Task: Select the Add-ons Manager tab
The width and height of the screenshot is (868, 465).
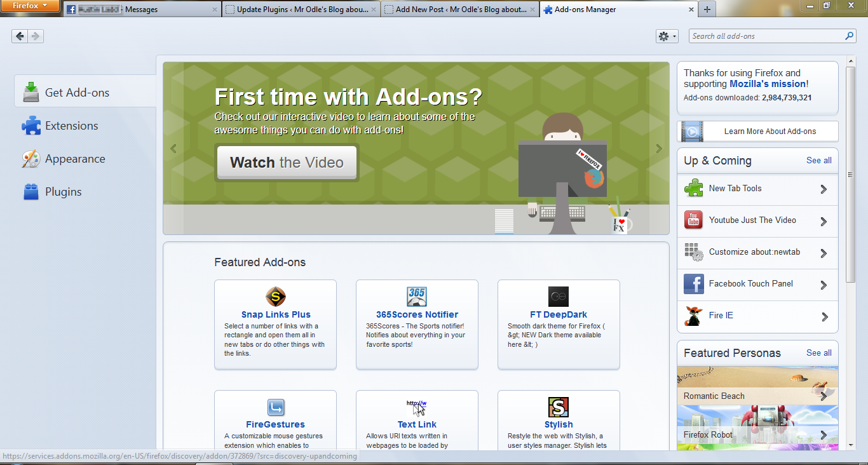Action: (619, 10)
